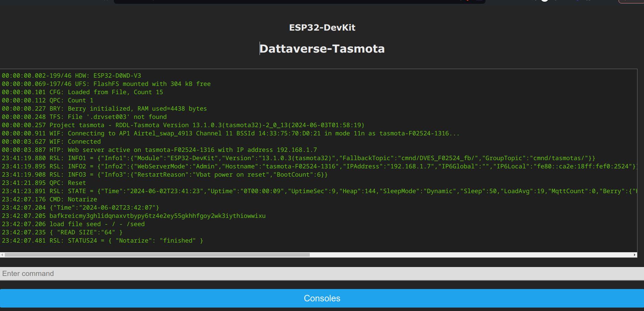Click the Consoles button
The height and width of the screenshot is (311, 644).
[322, 298]
